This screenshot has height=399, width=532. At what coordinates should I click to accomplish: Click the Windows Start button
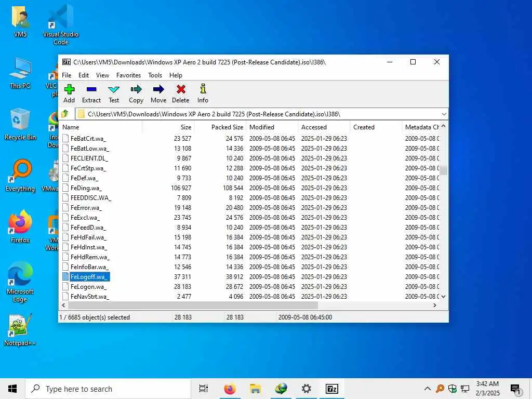pyautogui.click(x=12, y=389)
